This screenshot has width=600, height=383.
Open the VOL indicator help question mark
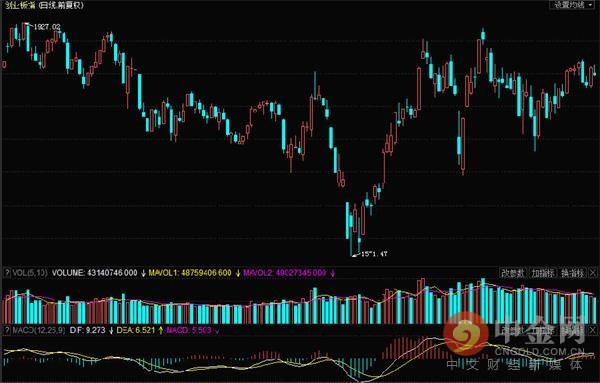(7, 273)
